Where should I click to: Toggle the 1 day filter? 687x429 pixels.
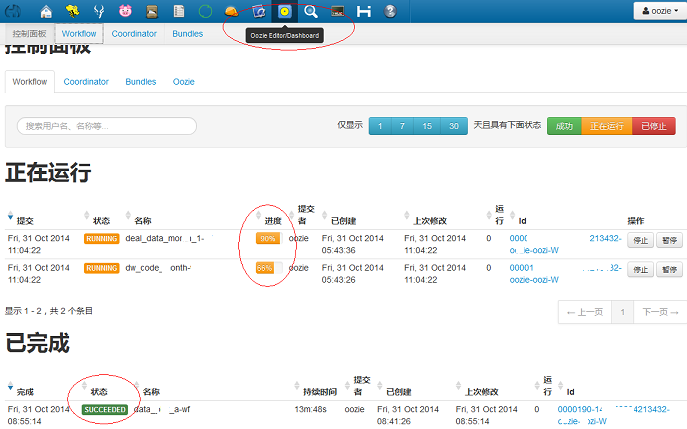[x=380, y=126]
